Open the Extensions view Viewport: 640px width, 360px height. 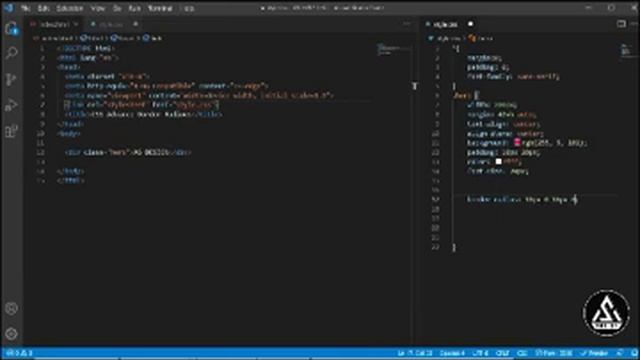11,131
